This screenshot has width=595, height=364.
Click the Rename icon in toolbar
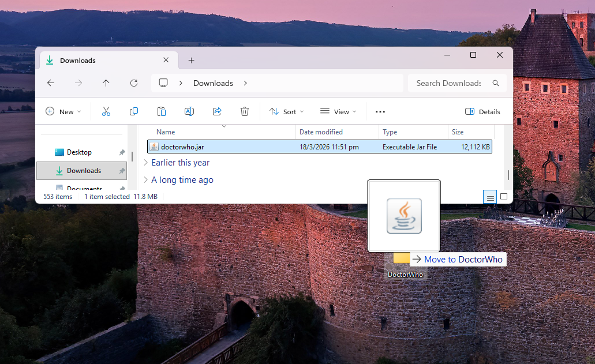[189, 111]
